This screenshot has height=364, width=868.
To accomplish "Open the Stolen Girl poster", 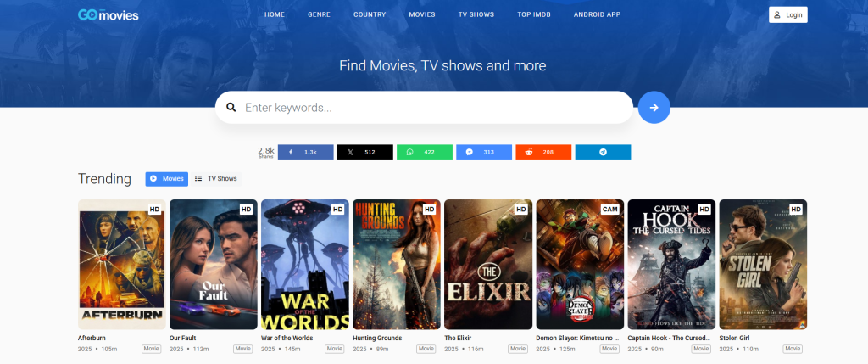I will click(x=763, y=264).
